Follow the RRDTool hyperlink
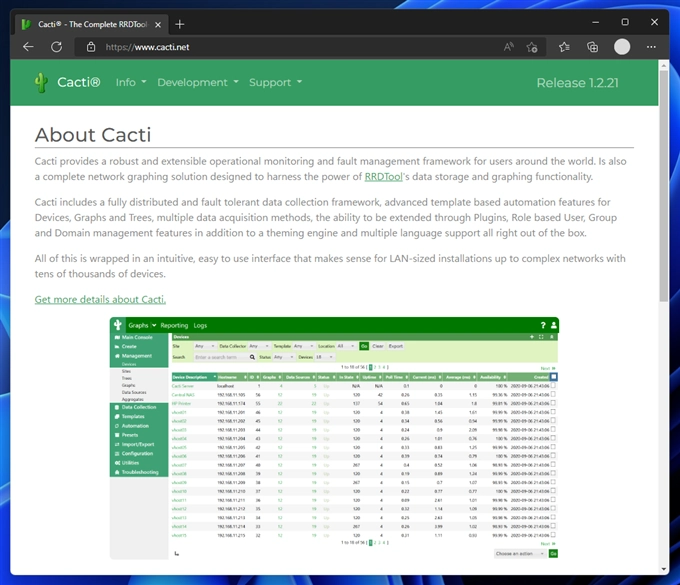The image size is (680, 585). pyautogui.click(x=383, y=177)
